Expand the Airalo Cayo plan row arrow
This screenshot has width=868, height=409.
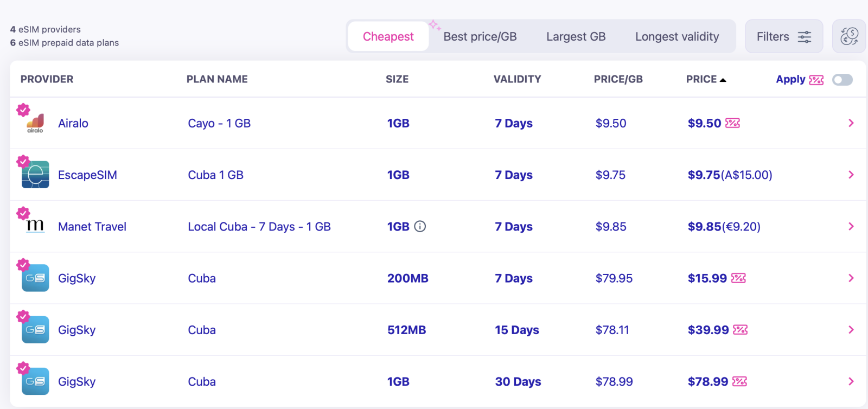(x=851, y=123)
